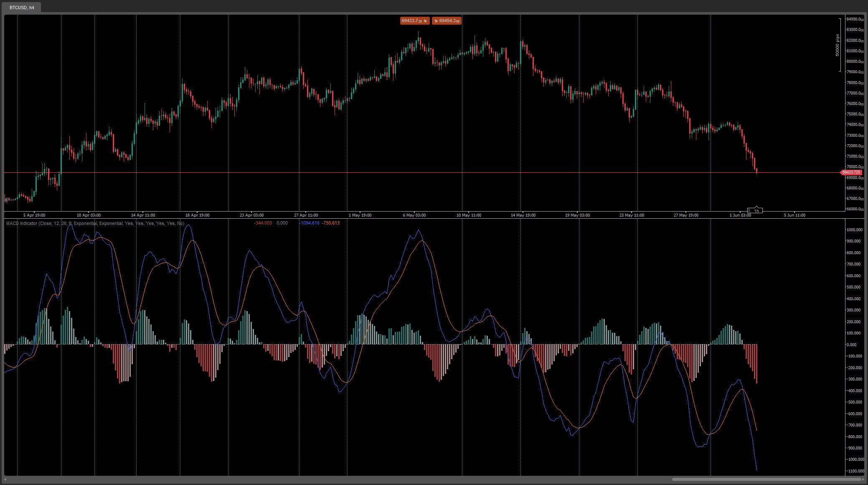The height and width of the screenshot is (485, 868).
Task: Click the 0.000 value in MACD header
Action: 282,223
